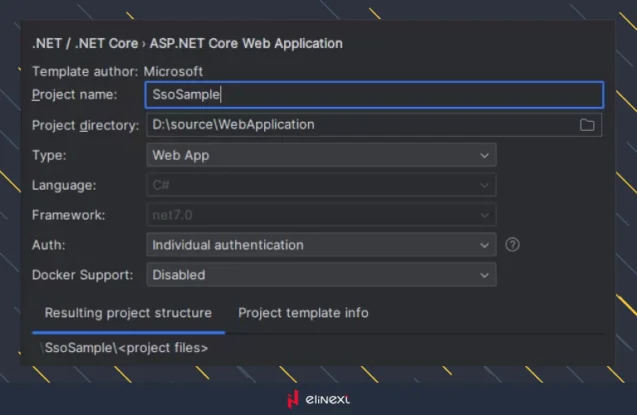Open the Language dropdown showing C#

click(321, 185)
